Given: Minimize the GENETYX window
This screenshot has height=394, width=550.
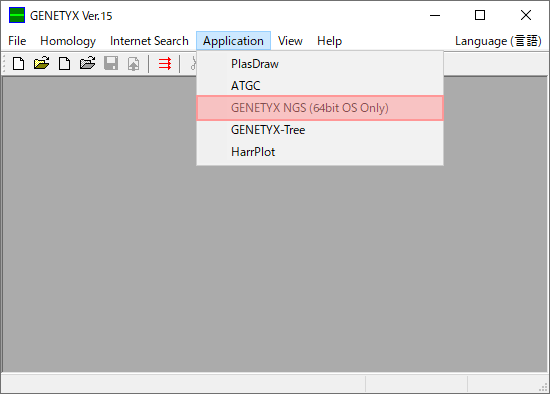Looking at the screenshot, I should coord(435,15).
